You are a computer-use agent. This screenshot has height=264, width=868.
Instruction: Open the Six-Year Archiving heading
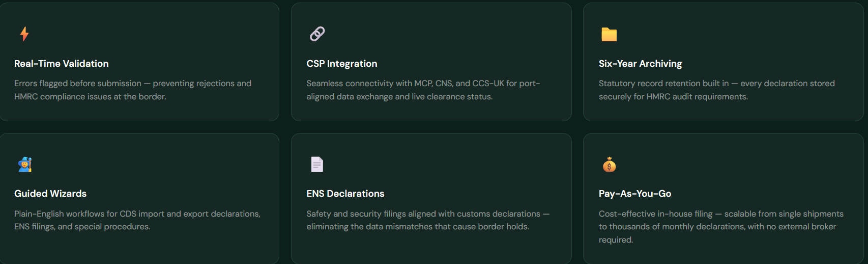[640, 64]
